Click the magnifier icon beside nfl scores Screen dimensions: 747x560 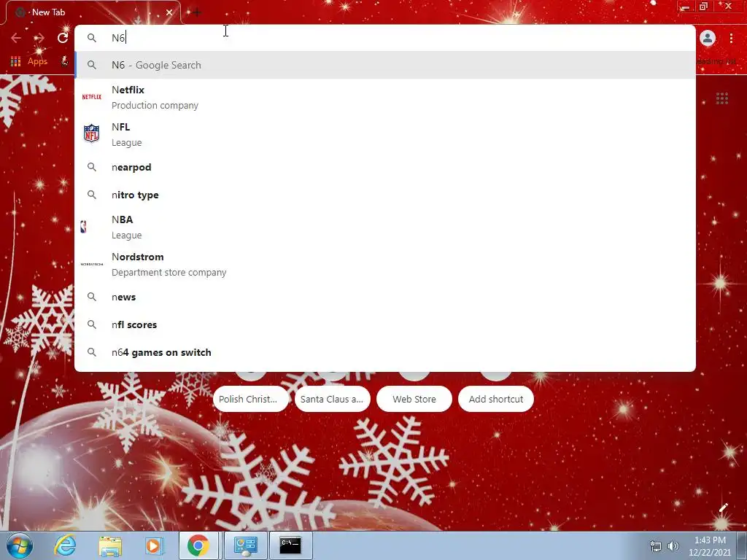point(91,324)
